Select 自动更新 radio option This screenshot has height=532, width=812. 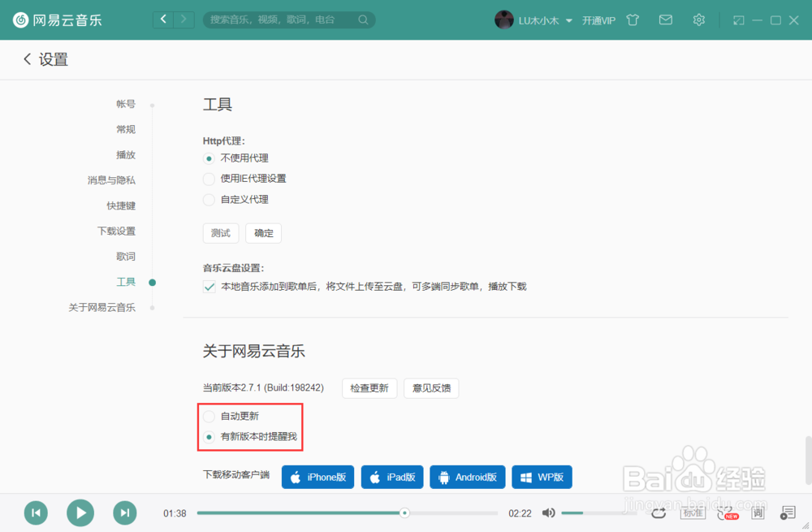click(209, 417)
